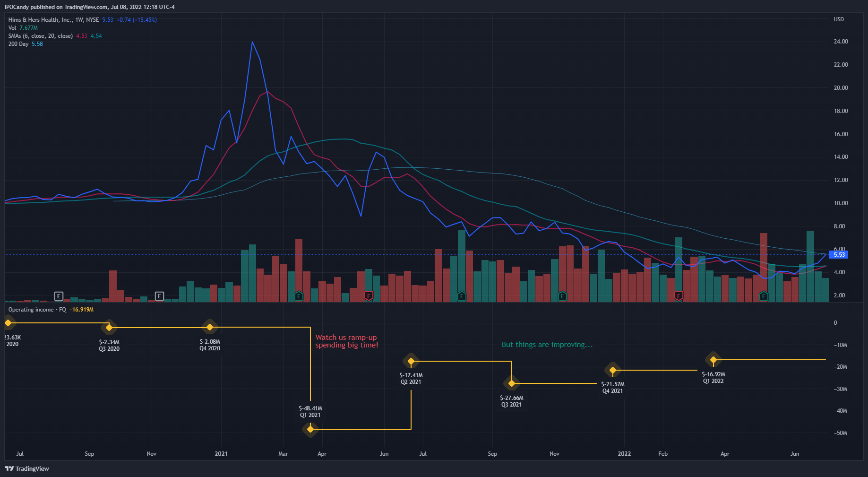Click the '$-16.92M Q1 2022' label
The height and width of the screenshot is (477, 868).
point(713,378)
